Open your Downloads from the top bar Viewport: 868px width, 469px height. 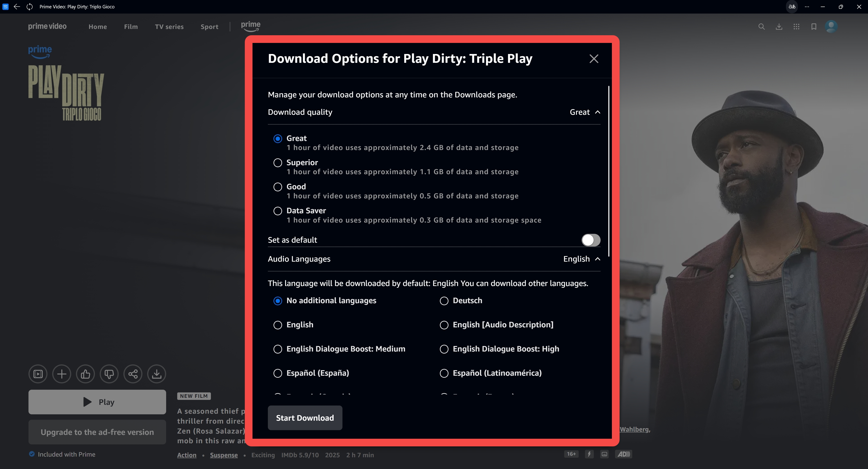click(779, 27)
